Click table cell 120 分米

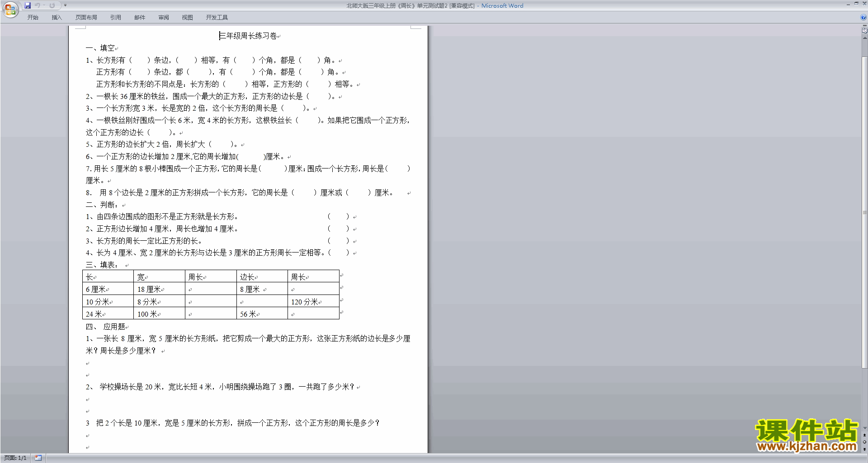click(x=313, y=302)
